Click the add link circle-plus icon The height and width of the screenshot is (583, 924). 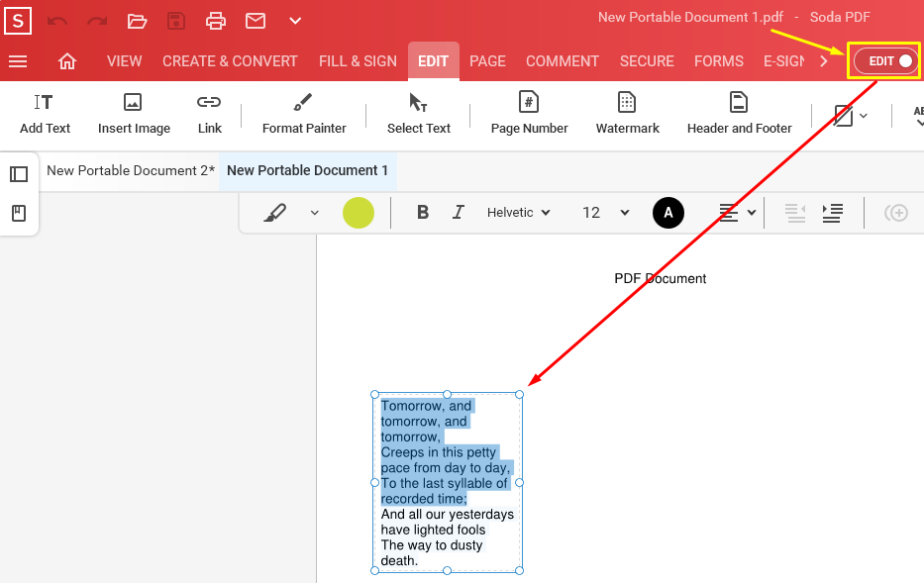click(895, 213)
